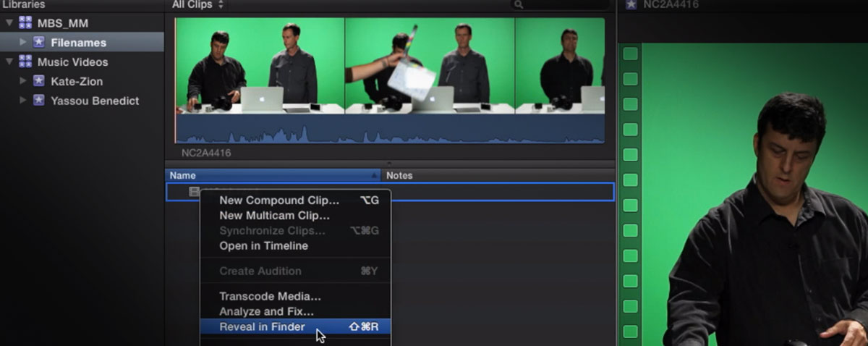
Task: Expand the Kate-Zion event
Action: pos(23,81)
